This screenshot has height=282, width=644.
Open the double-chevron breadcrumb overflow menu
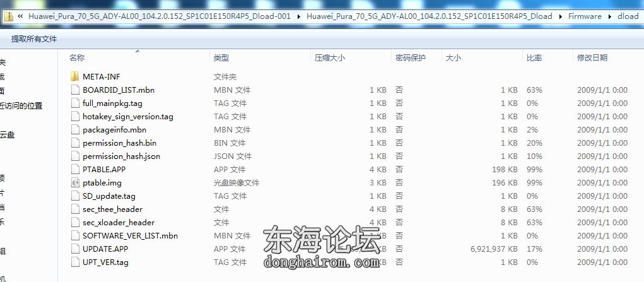point(21,17)
